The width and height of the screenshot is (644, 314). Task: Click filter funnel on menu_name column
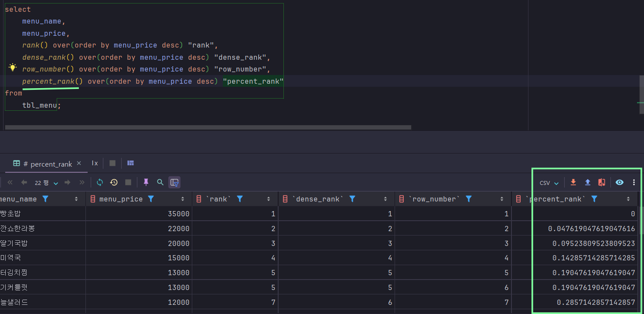pos(45,199)
